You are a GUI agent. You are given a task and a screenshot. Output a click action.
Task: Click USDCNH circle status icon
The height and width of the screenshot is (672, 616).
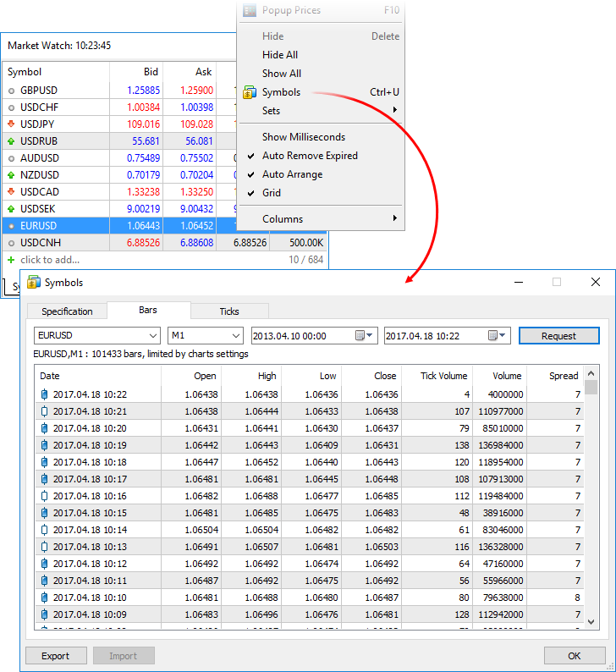coord(11,244)
